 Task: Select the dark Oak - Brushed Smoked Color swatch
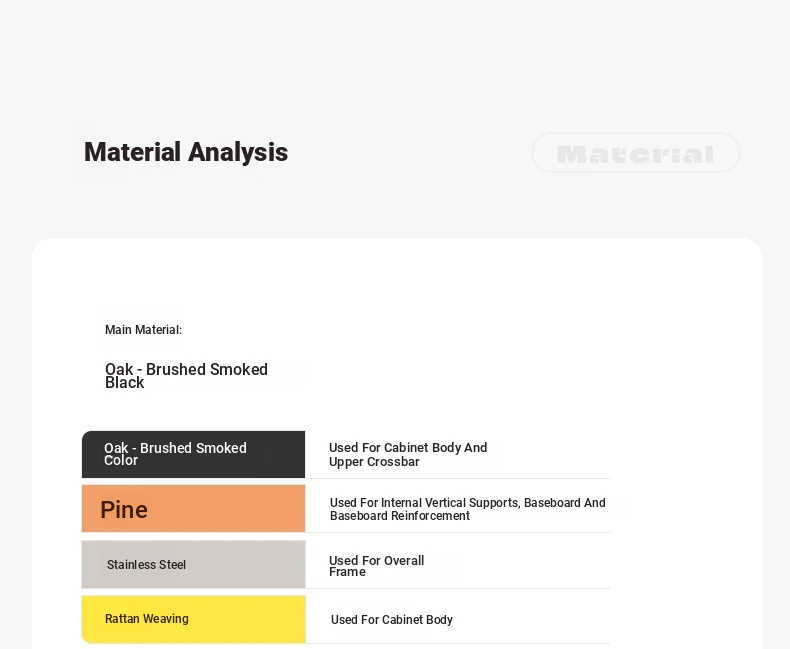point(193,455)
